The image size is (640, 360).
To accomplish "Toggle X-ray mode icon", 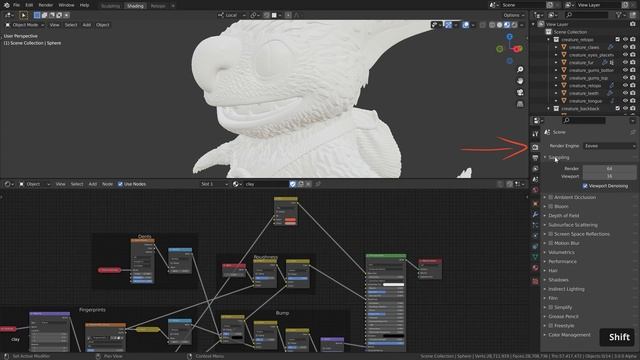I will pyautogui.click(x=483, y=25).
